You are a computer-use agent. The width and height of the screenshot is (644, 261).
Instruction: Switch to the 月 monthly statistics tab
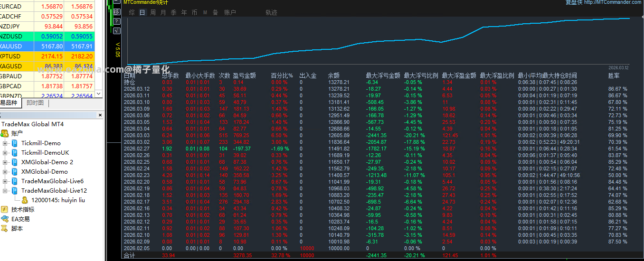coord(163,12)
